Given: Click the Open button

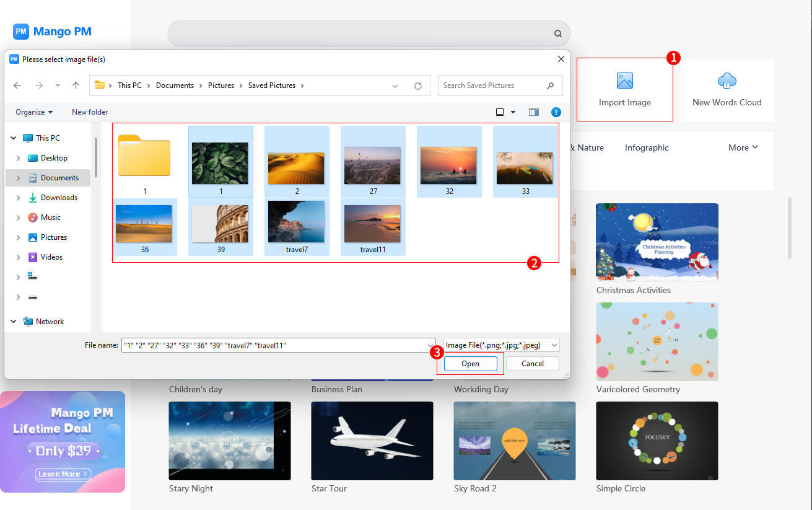Looking at the screenshot, I should [x=471, y=364].
